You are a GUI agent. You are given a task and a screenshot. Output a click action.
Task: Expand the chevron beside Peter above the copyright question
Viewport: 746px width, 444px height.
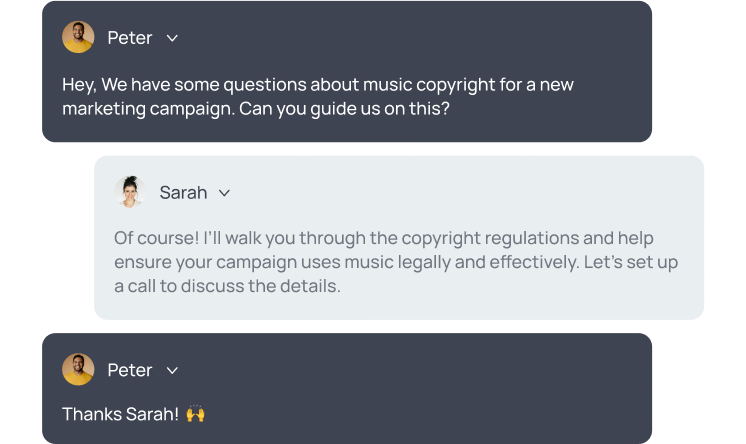172,38
